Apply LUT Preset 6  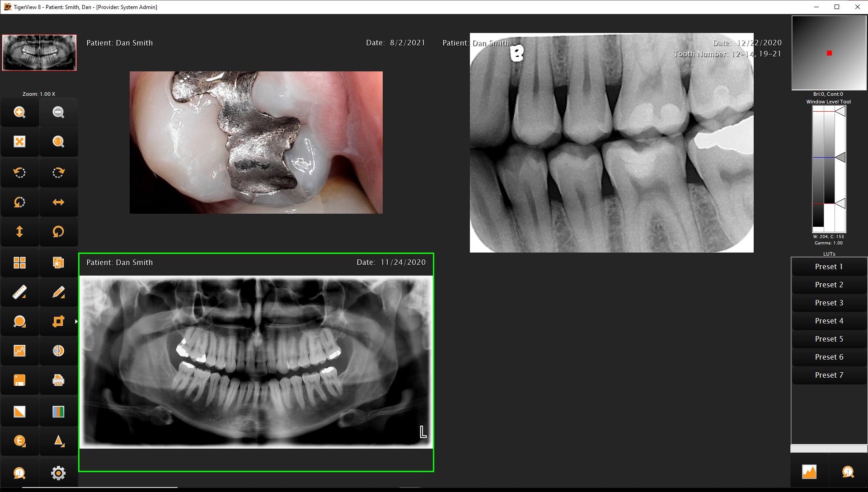[829, 357]
